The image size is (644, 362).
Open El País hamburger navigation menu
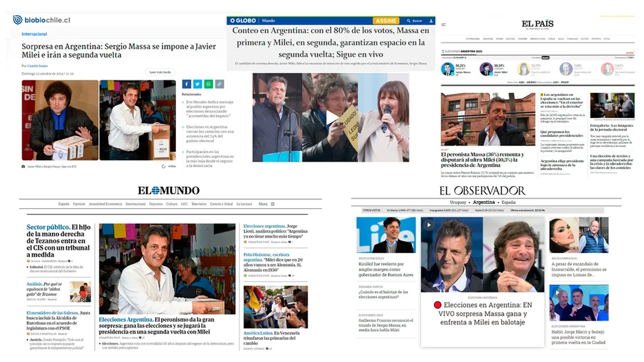point(443,24)
